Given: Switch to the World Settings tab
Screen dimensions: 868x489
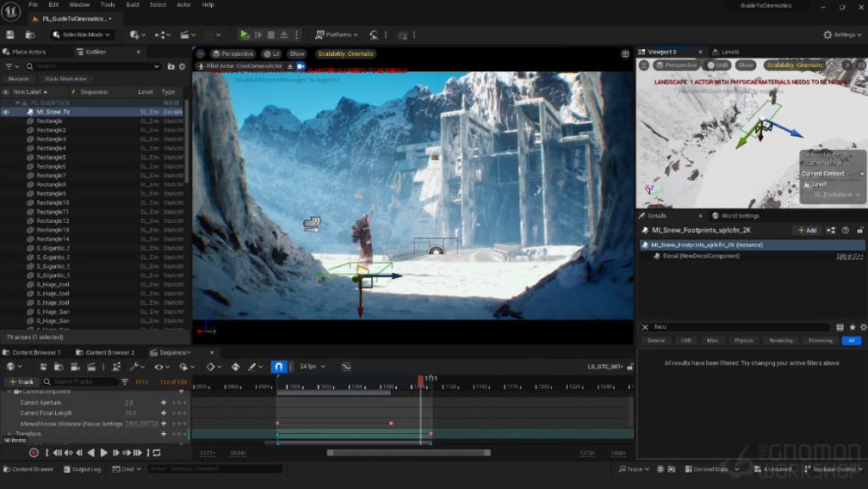Looking at the screenshot, I should click(736, 216).
